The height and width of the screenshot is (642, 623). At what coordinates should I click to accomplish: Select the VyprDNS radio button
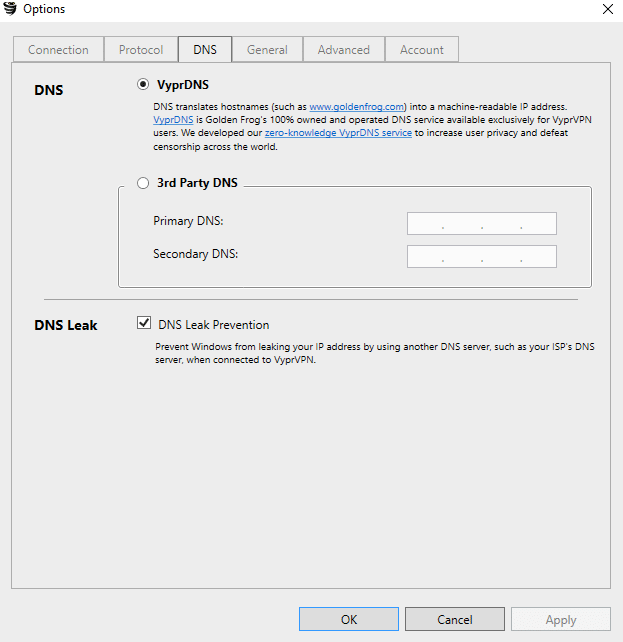(x=143, y=84)
